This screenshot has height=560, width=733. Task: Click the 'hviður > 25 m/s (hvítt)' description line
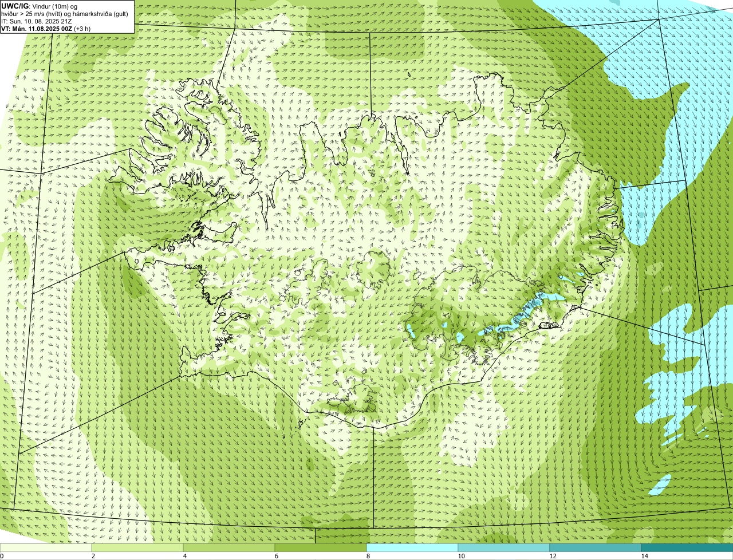65,14
